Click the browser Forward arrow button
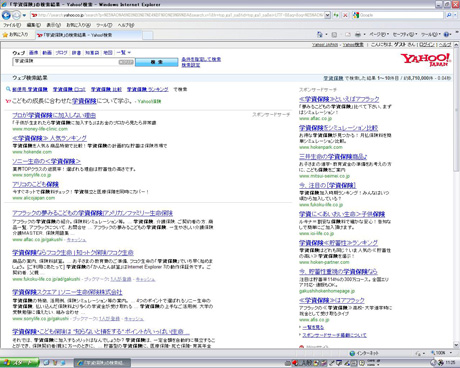 pyautogui.click(x=16, y=15)
